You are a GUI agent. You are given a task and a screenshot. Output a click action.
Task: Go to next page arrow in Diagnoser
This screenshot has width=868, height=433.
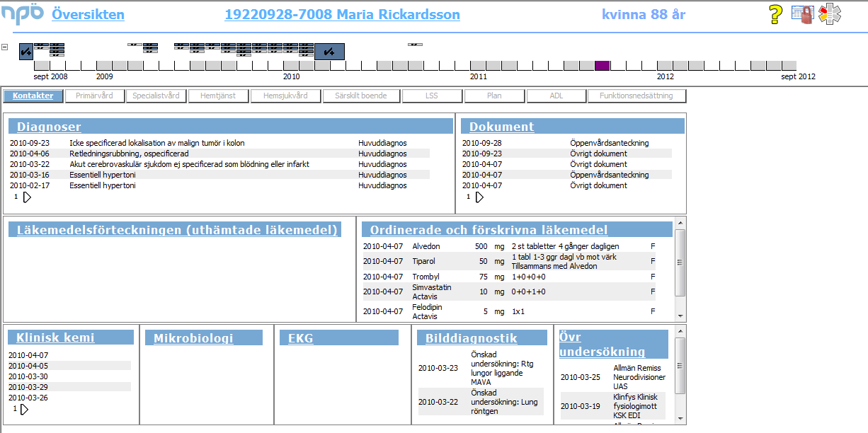point(28,197)
